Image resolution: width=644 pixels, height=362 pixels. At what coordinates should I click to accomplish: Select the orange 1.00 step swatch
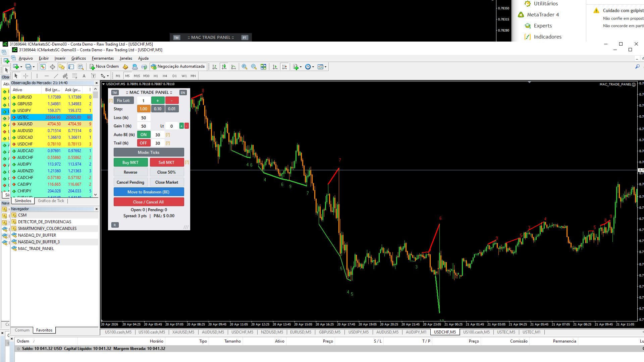[x=144, y=109]
